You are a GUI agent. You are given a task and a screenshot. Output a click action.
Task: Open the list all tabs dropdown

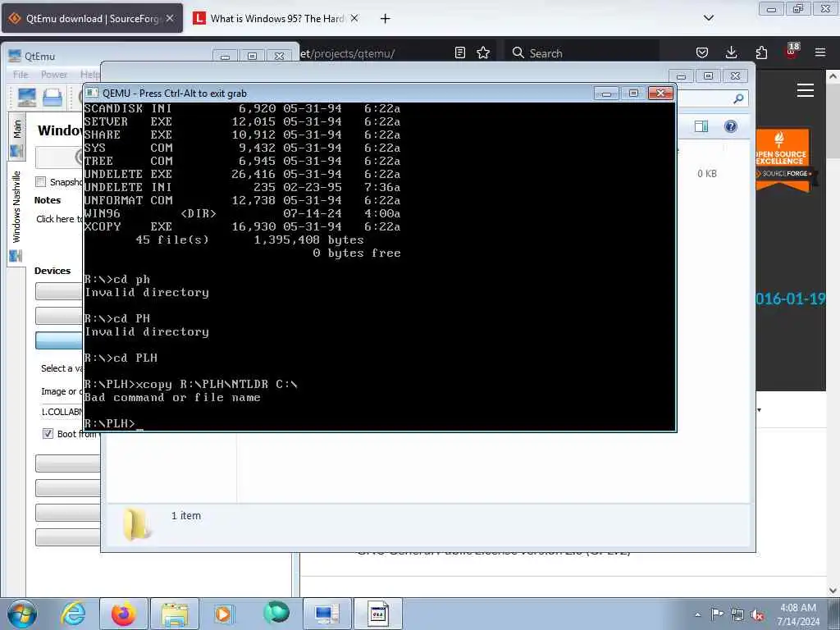point(708,18)
